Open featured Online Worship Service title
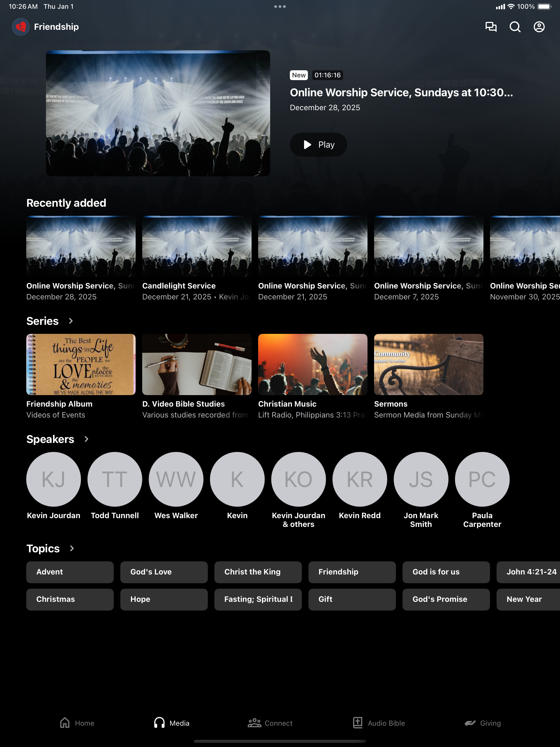This screenshot has height=747, width=560. (401, 92)
